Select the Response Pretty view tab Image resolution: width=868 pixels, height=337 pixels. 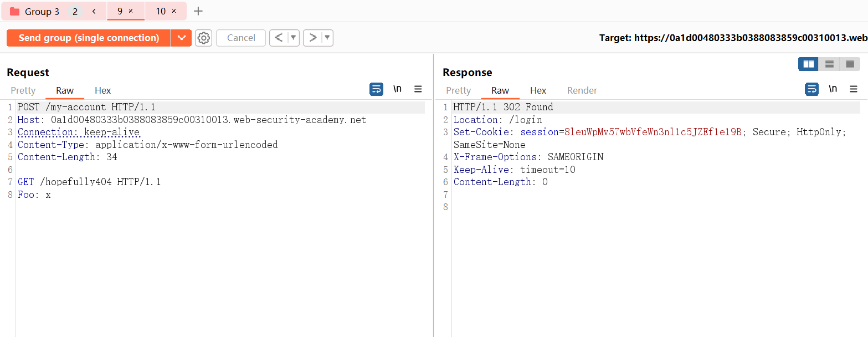[x=458, y=90]
